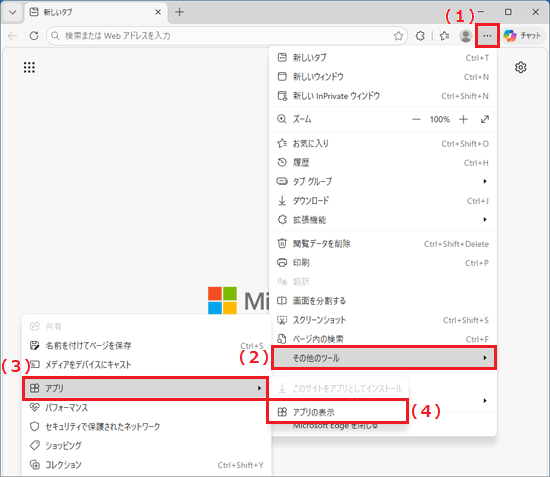This screenshot has height=477, width=550.
Task: Click the split screen icon beside 画面を分割する
Action: [282, 301]
